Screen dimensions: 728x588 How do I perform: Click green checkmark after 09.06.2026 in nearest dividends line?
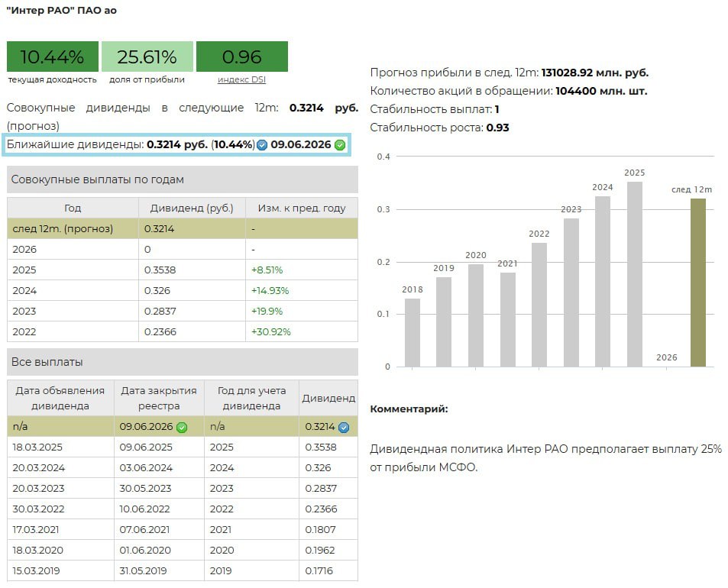point(340,145)
